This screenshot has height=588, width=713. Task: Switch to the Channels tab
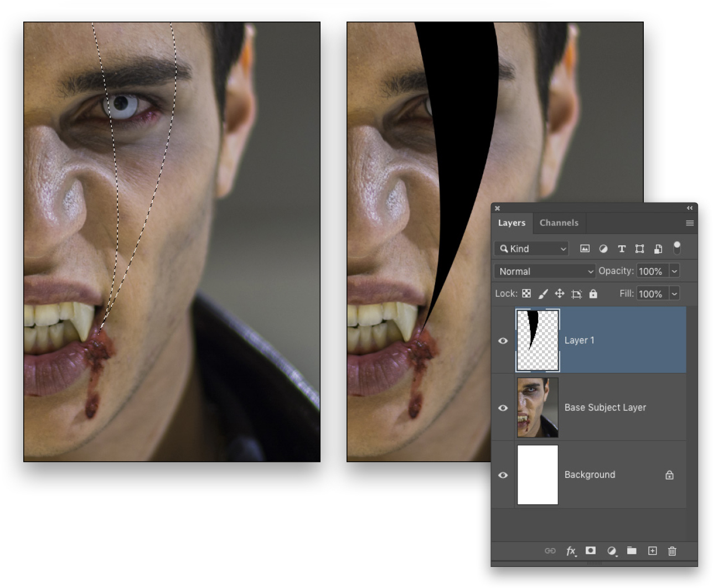point(559,223)
